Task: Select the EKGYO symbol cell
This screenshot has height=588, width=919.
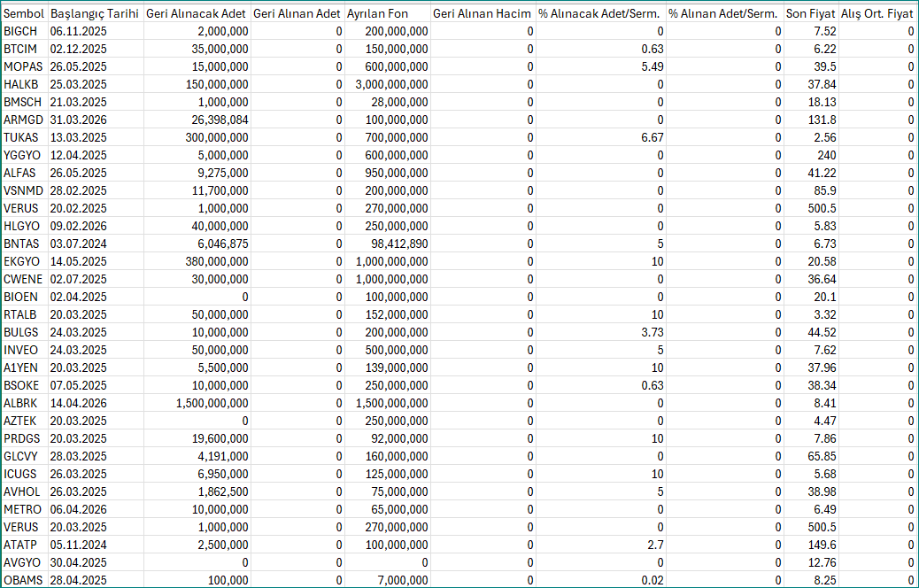Action: pos(24,261)
